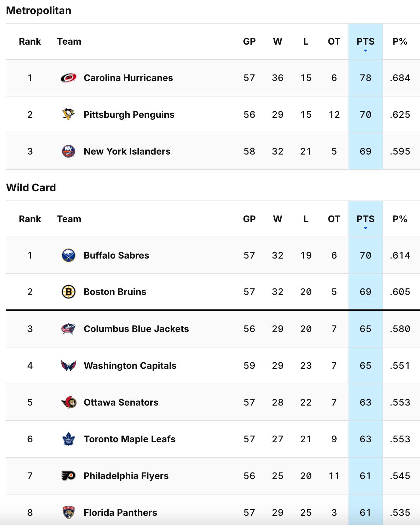Click the Ottawa Senators logo

69,402
